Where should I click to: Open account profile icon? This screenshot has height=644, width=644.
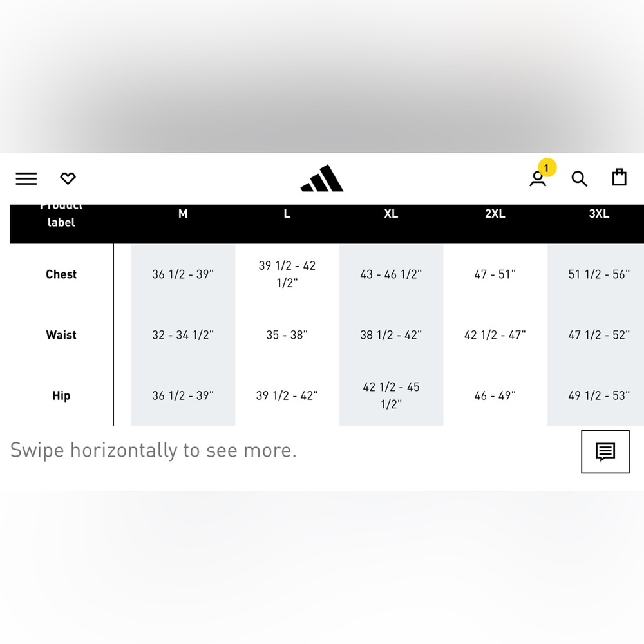(538, 179)
